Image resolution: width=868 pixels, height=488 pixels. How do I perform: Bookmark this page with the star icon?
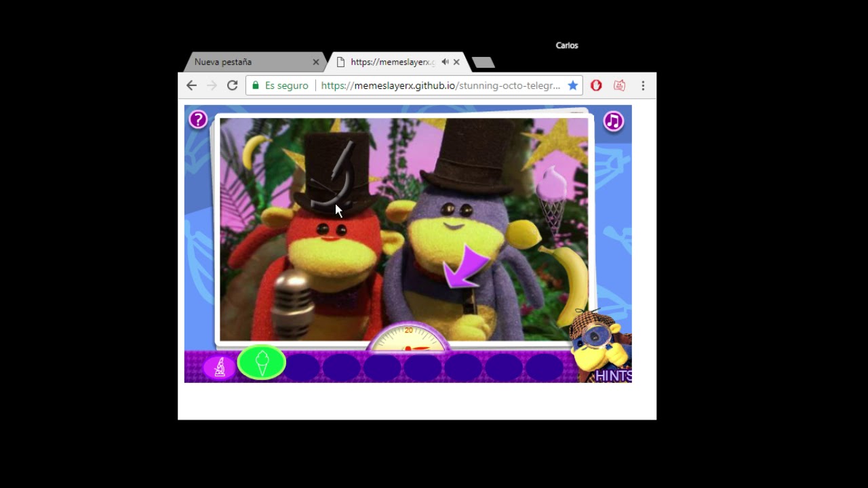tap(572, 85)
